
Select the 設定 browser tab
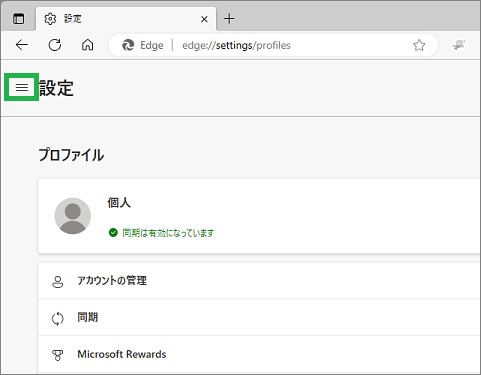(x=126, y=19)
